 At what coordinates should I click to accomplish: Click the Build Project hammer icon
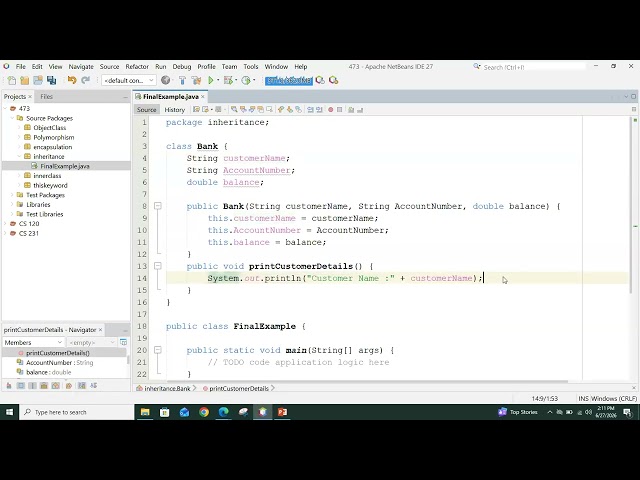[182, 80]
